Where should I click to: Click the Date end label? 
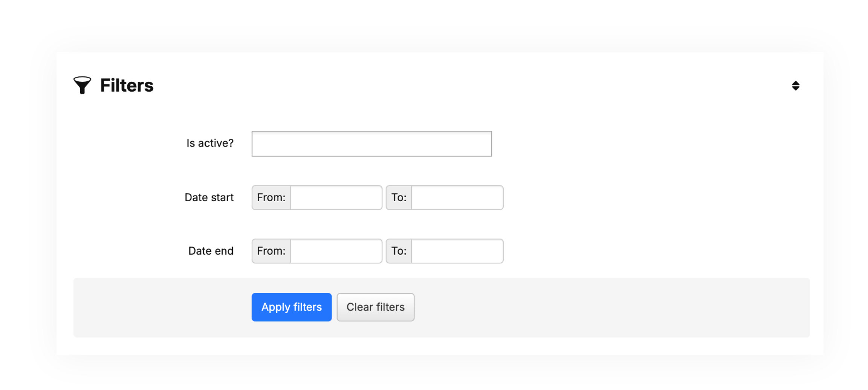tap(211, 251)
